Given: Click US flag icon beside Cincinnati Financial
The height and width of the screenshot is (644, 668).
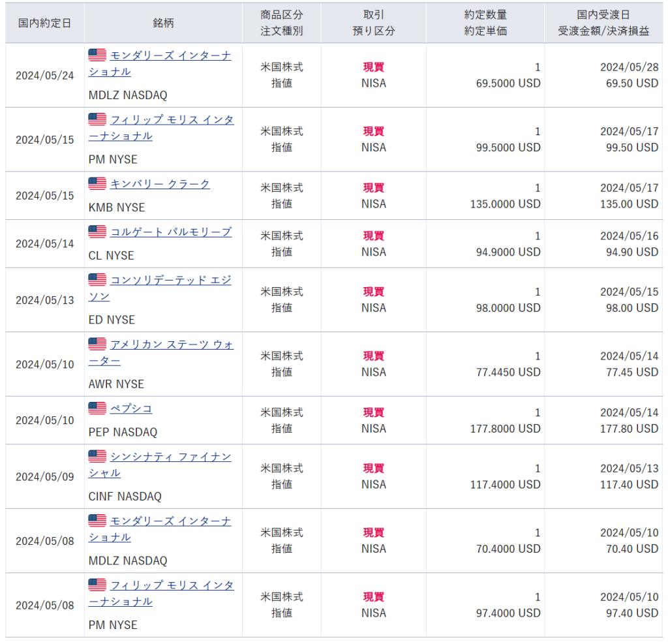Looking at the screenshot, I should pyautogui.click(x=97, y=457).
